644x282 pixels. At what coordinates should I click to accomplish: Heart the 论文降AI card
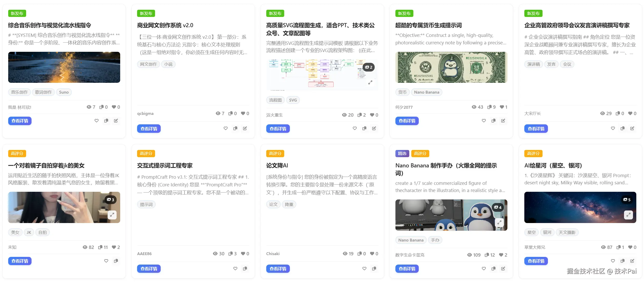point(364,269)
